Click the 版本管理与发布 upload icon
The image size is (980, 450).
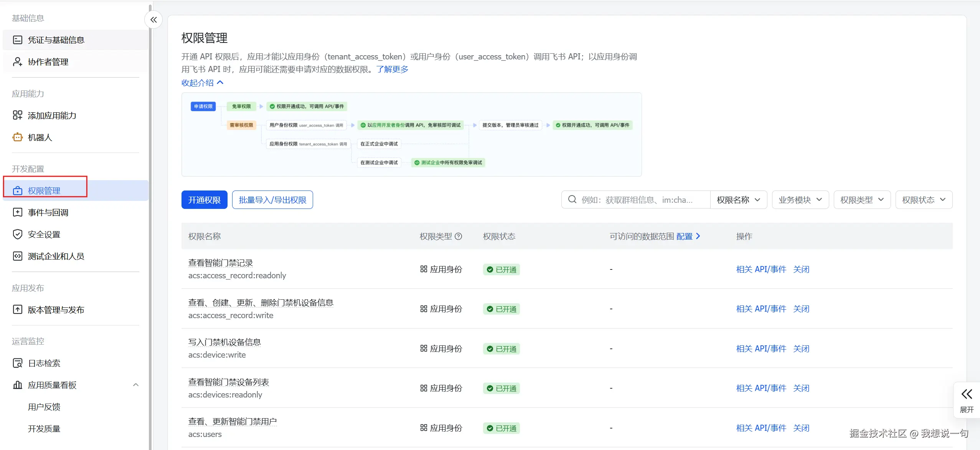pyautogui.click(x=18, y=310)
